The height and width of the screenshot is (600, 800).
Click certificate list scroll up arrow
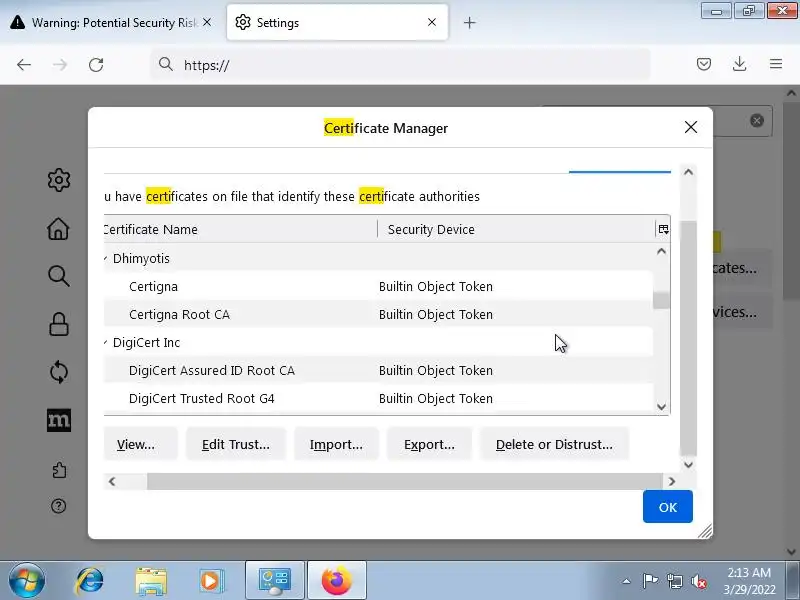pyautogui.click(x=661, y=251)
